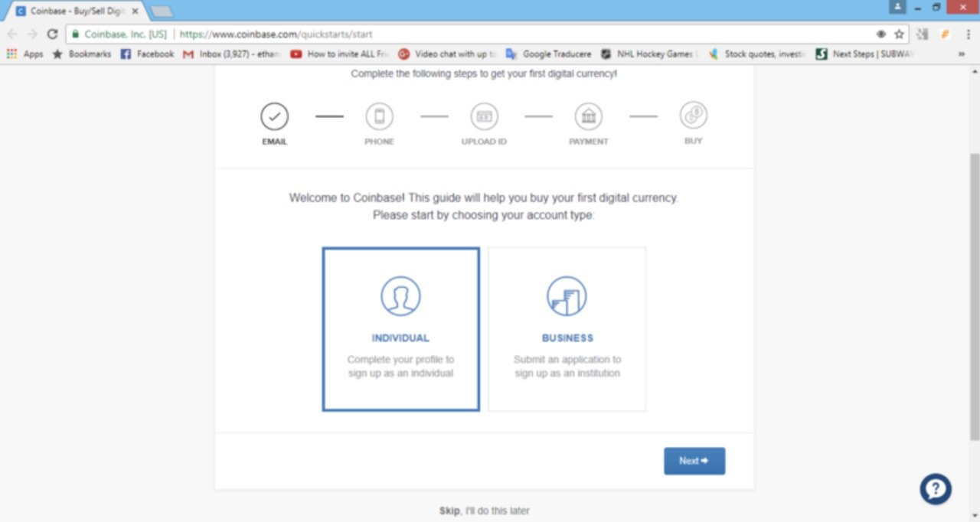Go back with the browser back arrow

click(12, 34)
